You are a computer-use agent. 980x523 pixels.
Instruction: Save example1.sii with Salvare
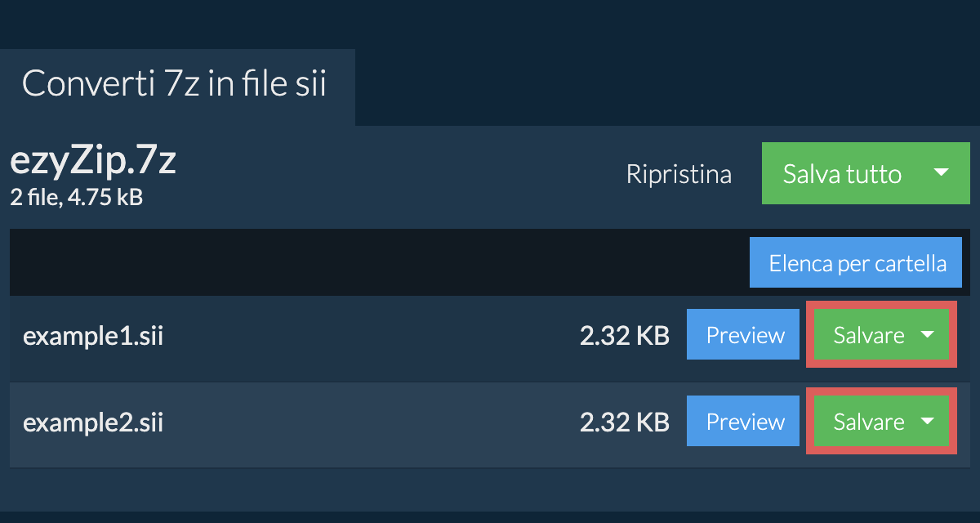pyautogui.click(x=867, y=335)
